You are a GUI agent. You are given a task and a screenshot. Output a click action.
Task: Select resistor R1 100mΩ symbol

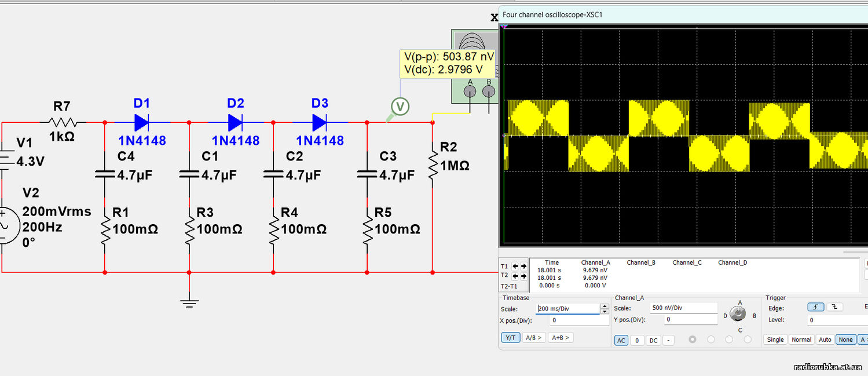[105, 229]
